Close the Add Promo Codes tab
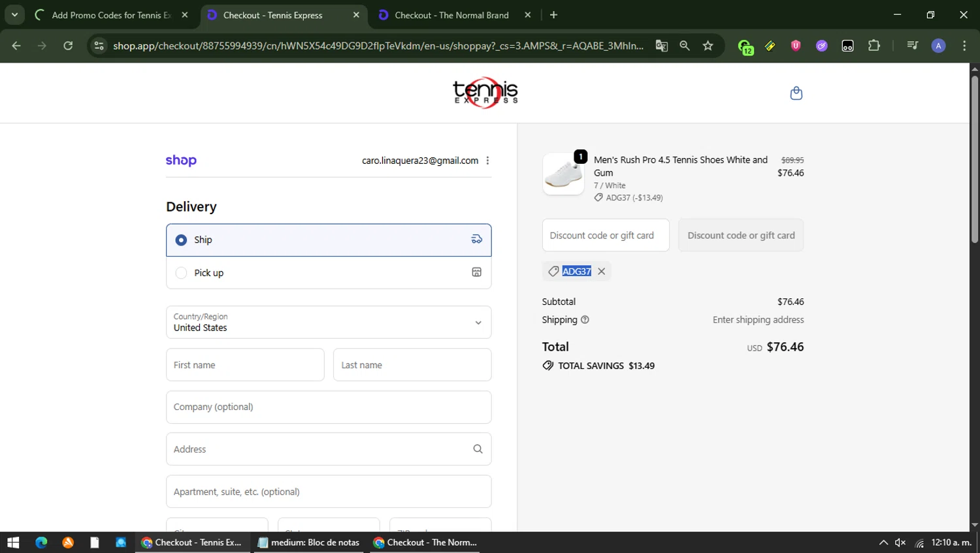This screenshot has width=980, height=553. [x=185, y=15]
